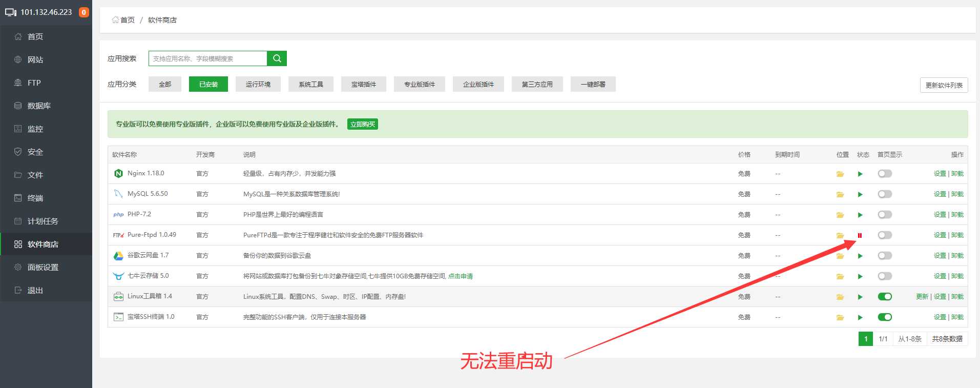The image size is (980, 388).
Task: Toggle homepage display for PHP-7.2
Action: tap(885, 215)
